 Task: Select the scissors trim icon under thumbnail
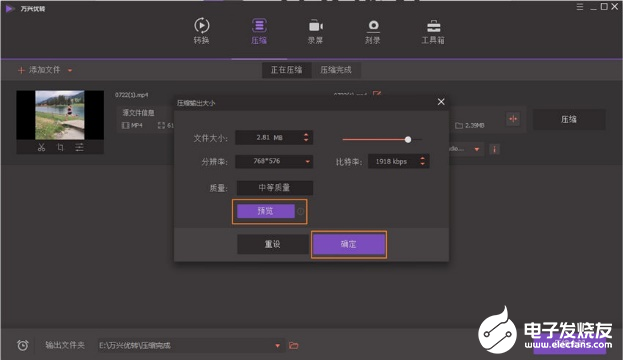click(41, 147)
